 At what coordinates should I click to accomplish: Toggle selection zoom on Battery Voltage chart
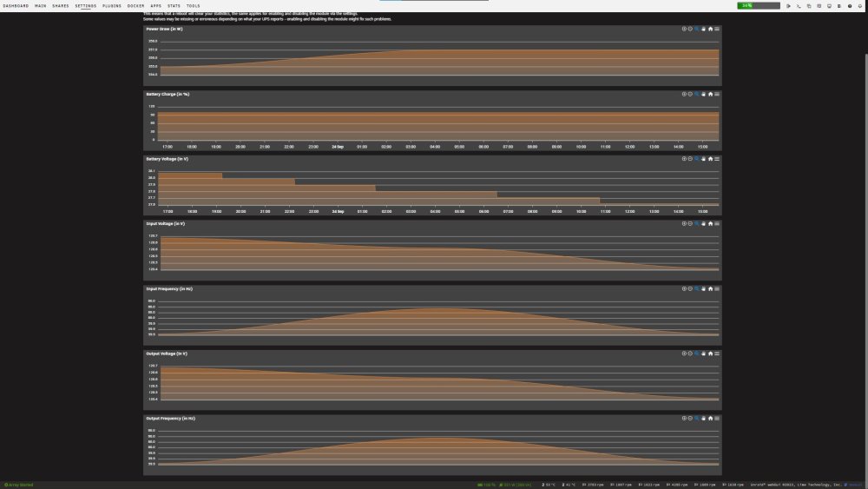pos(696,159)
